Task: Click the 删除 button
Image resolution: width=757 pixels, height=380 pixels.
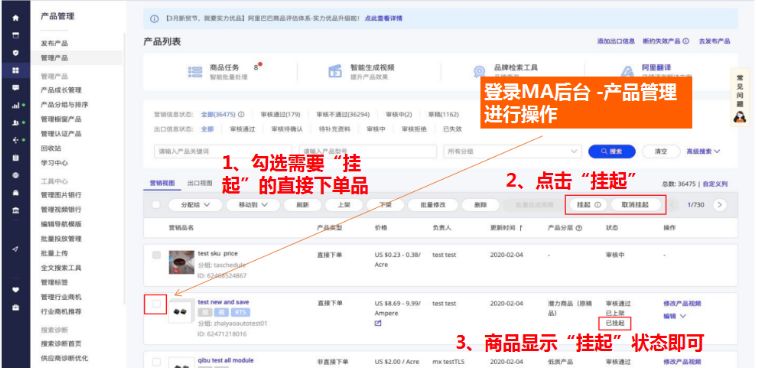Action: [x=480, y=205]
